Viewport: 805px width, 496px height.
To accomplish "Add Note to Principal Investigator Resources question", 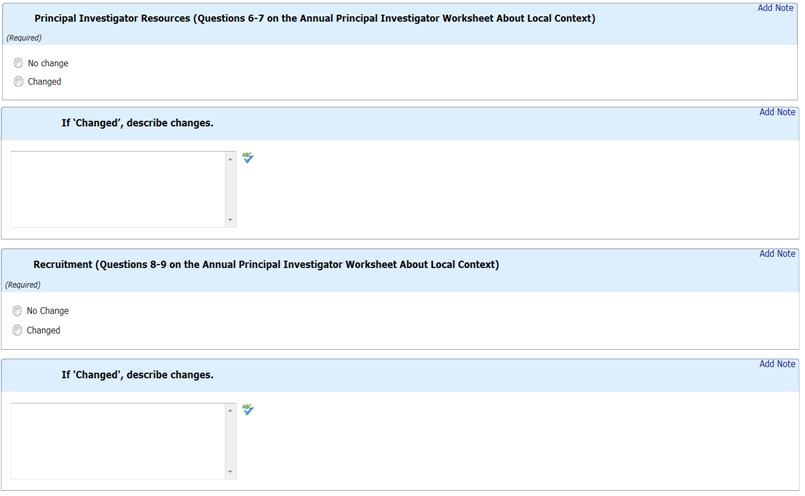I will (775, 8).
